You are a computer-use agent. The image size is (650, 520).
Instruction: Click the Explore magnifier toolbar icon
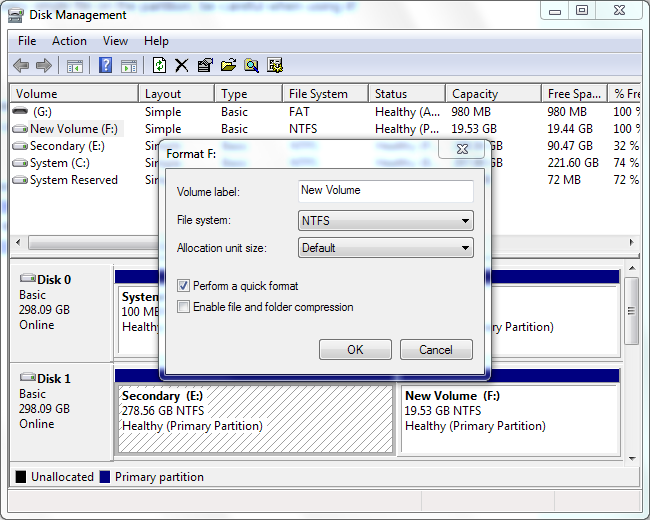pyautogui.click(x=251, y=66)
